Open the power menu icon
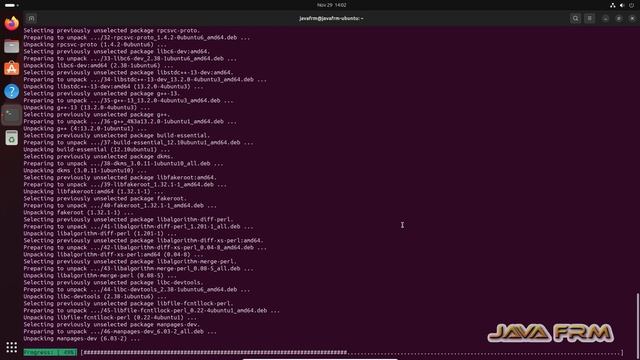 coord(631,5)
